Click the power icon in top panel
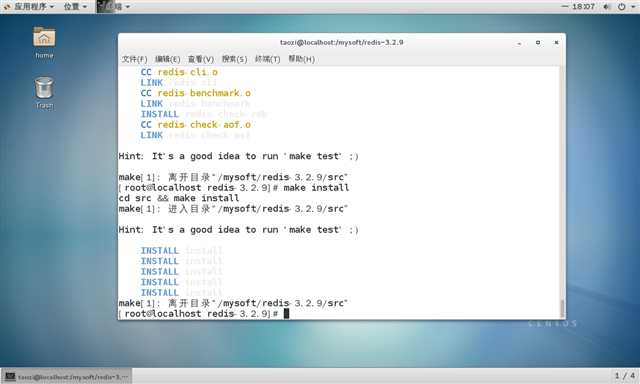 tap(622, 7)
